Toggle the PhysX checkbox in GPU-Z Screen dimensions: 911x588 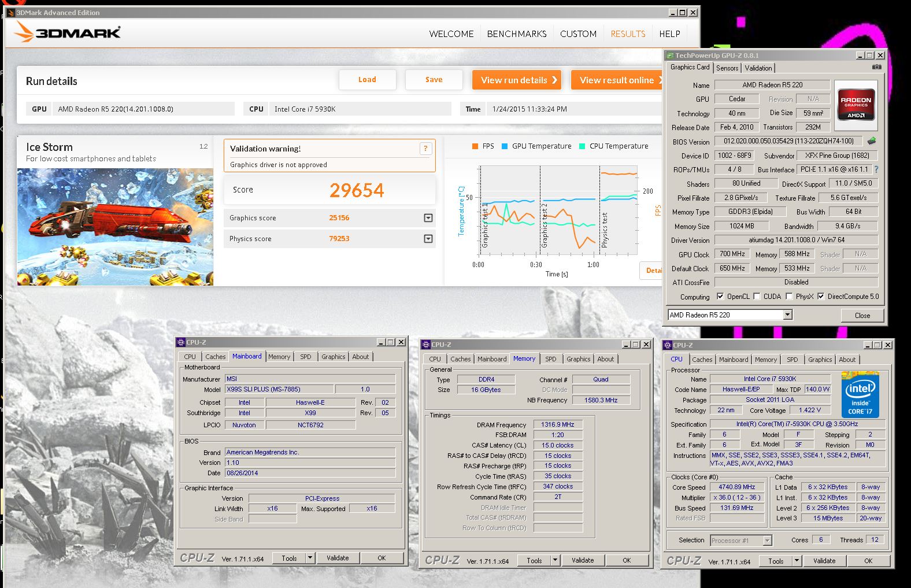789,297
